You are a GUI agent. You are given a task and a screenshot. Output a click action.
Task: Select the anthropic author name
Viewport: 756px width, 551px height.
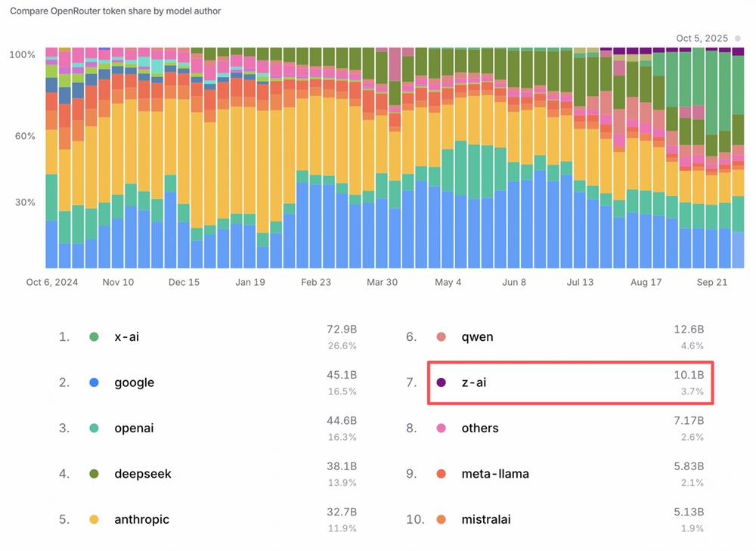coord(141,519)
